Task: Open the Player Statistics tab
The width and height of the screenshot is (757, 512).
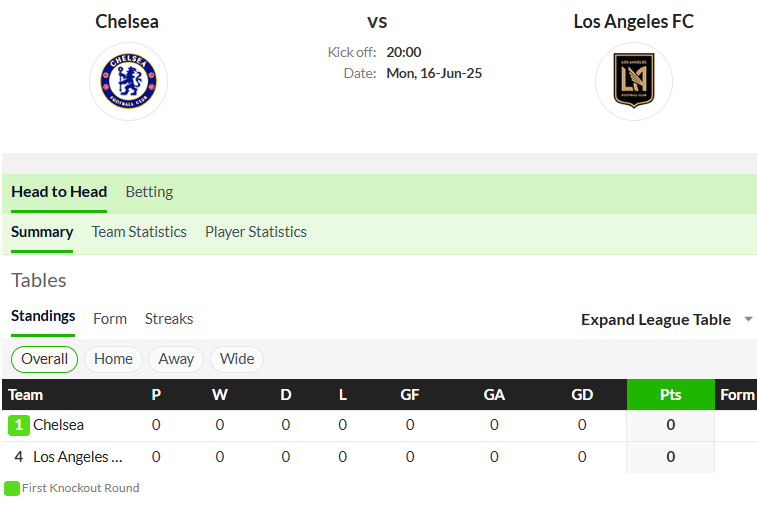Action: point(256,232)
